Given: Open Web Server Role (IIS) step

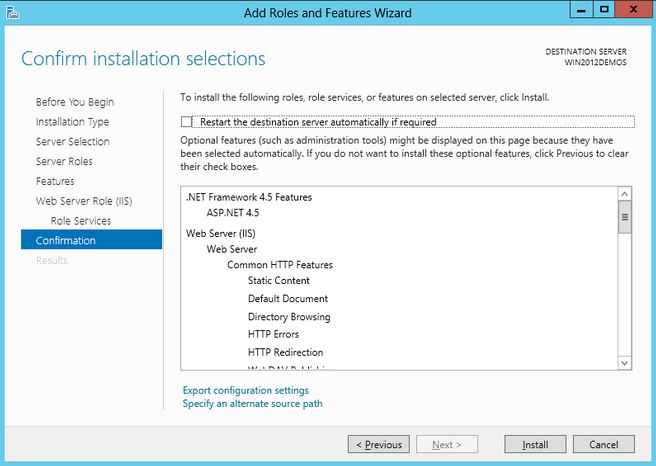Looking at the screenshot, I should click(x=84, y=201).
